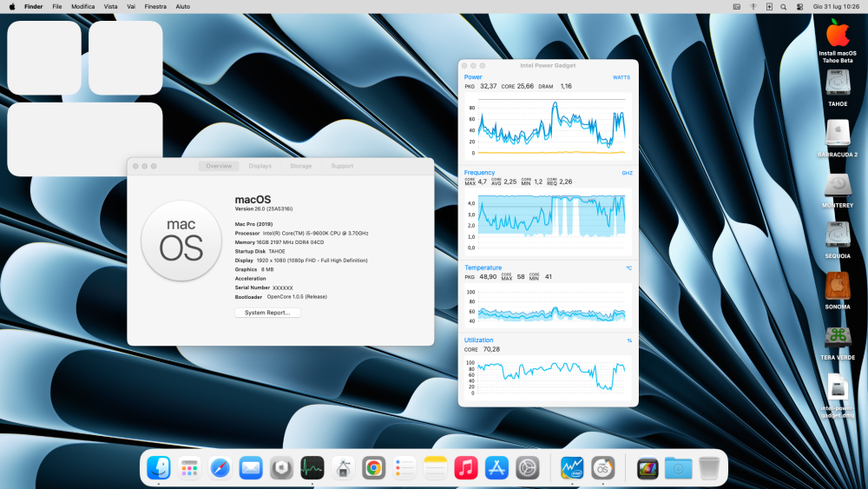This screenshot has width=868, height=489.
Task: Select intel-power-gadget.dmg file on desktop
Action: [x=838, y=395]
